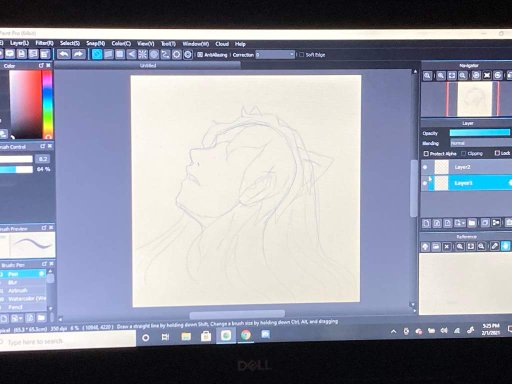Toggle the AntiAliasing checkbox

[200, 55]
